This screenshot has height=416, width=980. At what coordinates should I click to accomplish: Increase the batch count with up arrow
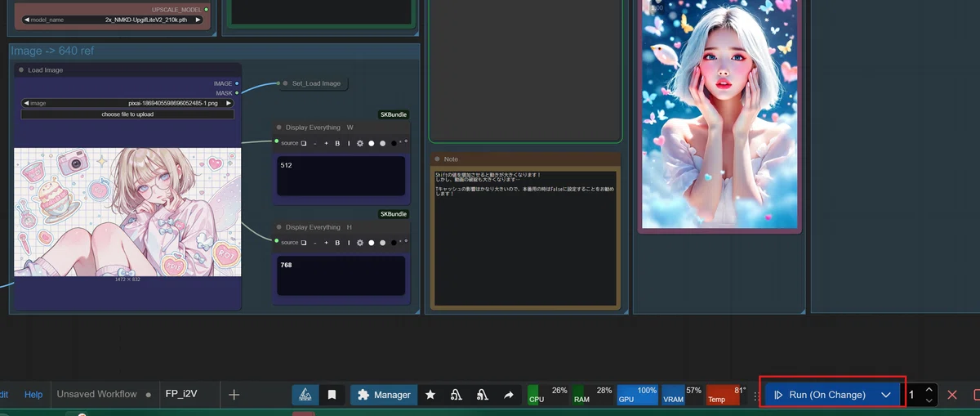(x=929, y=389)
